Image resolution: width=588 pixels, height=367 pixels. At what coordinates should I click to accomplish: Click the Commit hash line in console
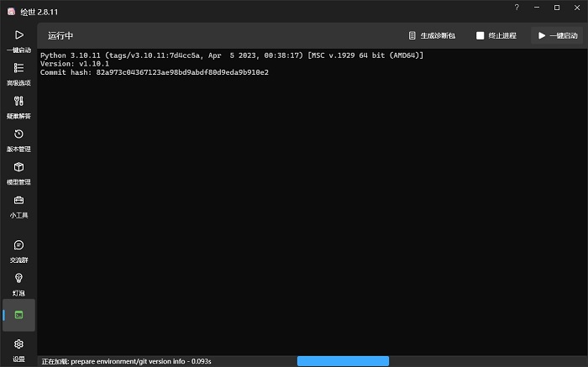(155, 73)
